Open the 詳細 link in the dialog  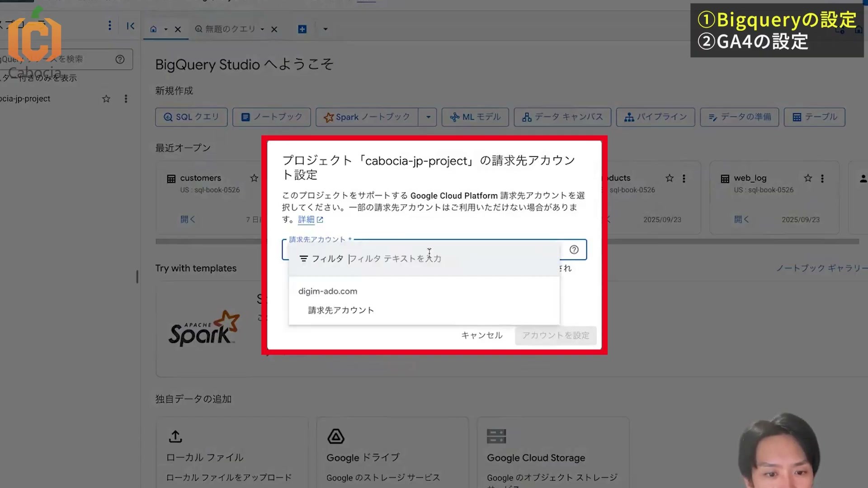point(311,220)
